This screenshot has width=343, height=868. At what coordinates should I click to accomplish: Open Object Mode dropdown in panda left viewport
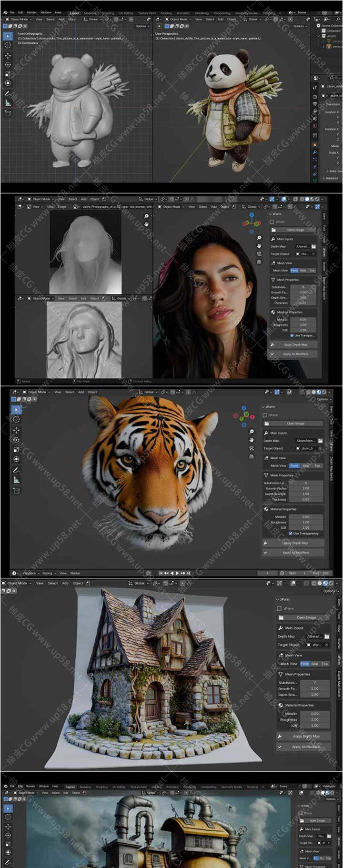(19, 20)
